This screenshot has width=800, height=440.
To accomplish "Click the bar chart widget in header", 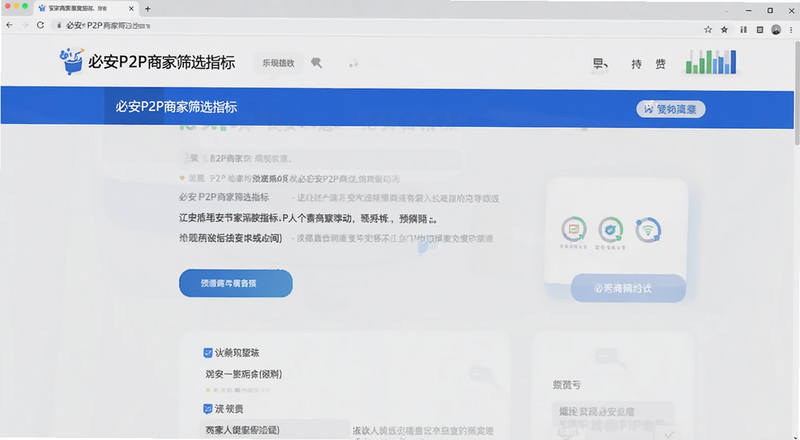I will pos(711,62).
